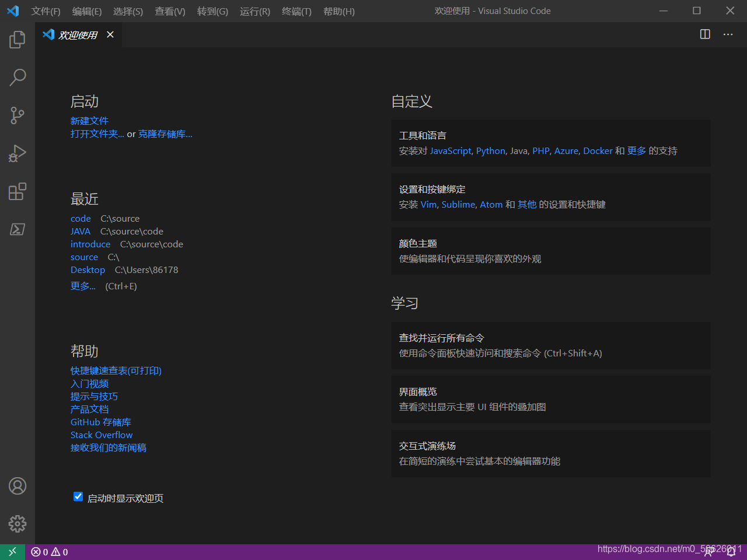Open the 查看(V) menu
Screen dimensions: 747x560
(x=170, y=11)
